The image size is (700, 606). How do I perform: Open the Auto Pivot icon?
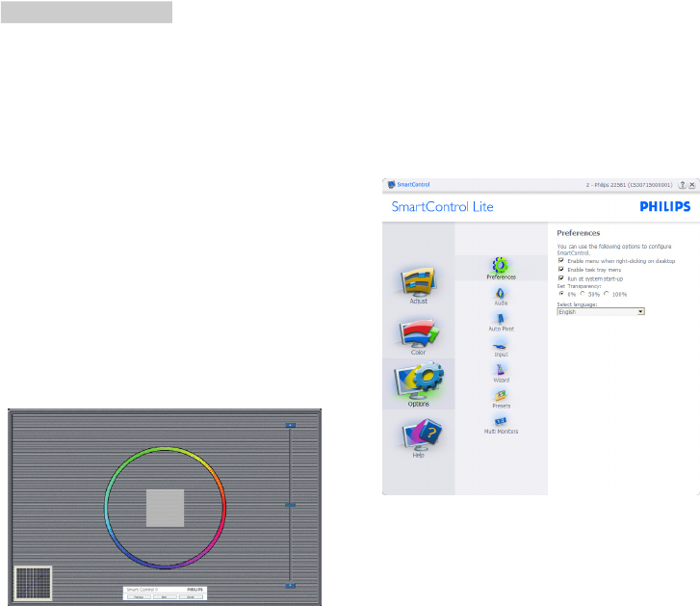point(500,318)
